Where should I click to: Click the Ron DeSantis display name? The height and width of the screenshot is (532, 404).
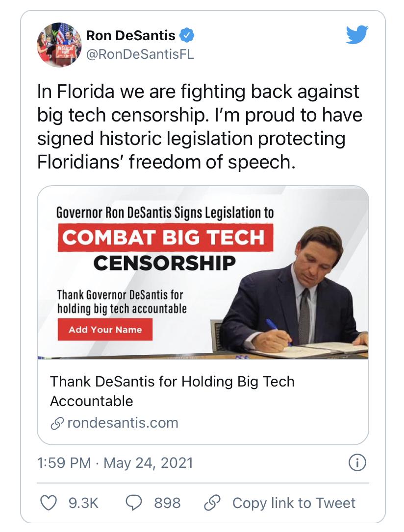click(x=130, y=35)
